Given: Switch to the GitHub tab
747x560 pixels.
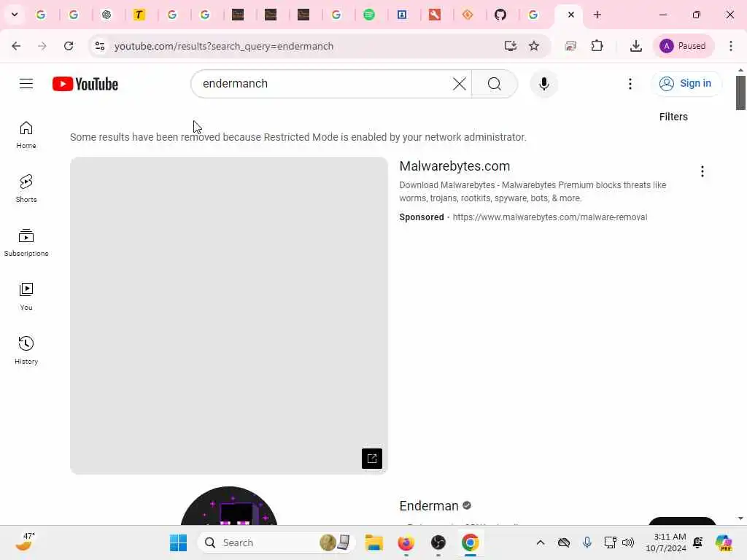Looking at the screenshot, I should (x=500, y=15).
